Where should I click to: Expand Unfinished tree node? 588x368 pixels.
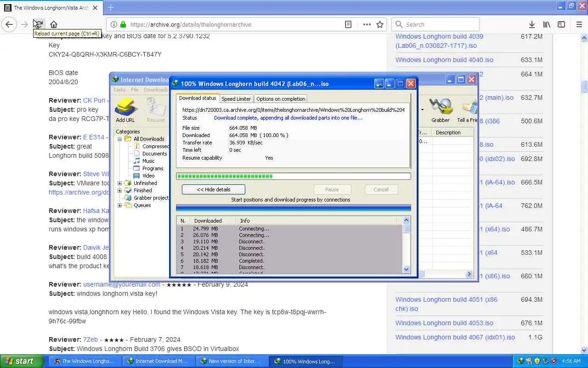click(120, 183)
